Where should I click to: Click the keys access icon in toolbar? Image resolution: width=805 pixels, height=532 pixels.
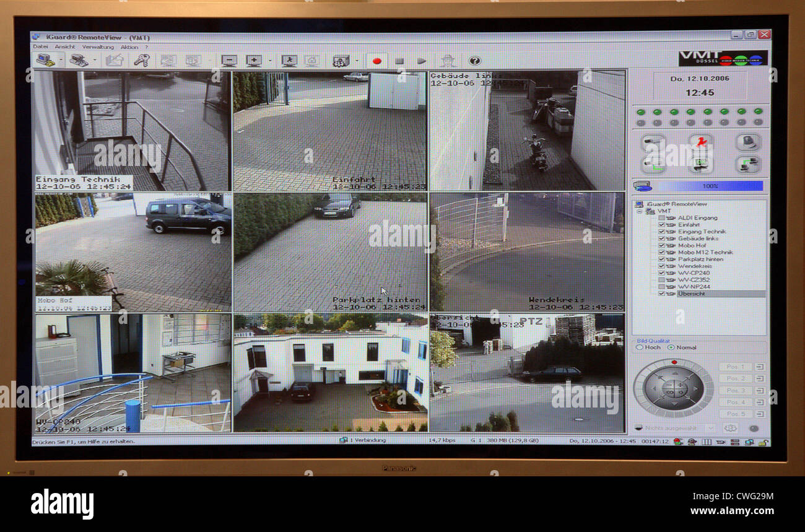tap(142, 60)
